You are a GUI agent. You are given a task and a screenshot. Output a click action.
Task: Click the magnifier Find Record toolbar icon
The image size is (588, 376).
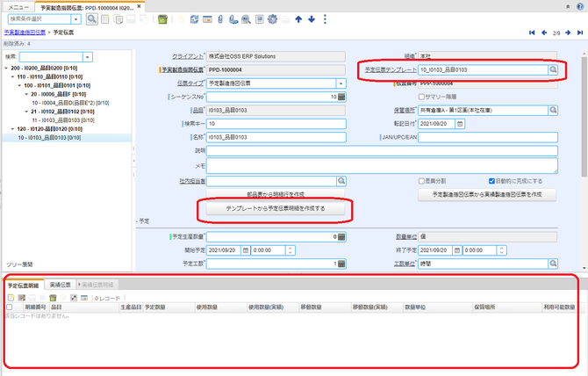(x=91, y=19)
